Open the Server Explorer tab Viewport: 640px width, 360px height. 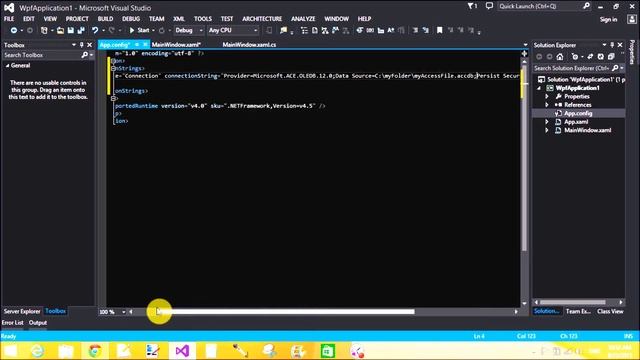(22, 311)
